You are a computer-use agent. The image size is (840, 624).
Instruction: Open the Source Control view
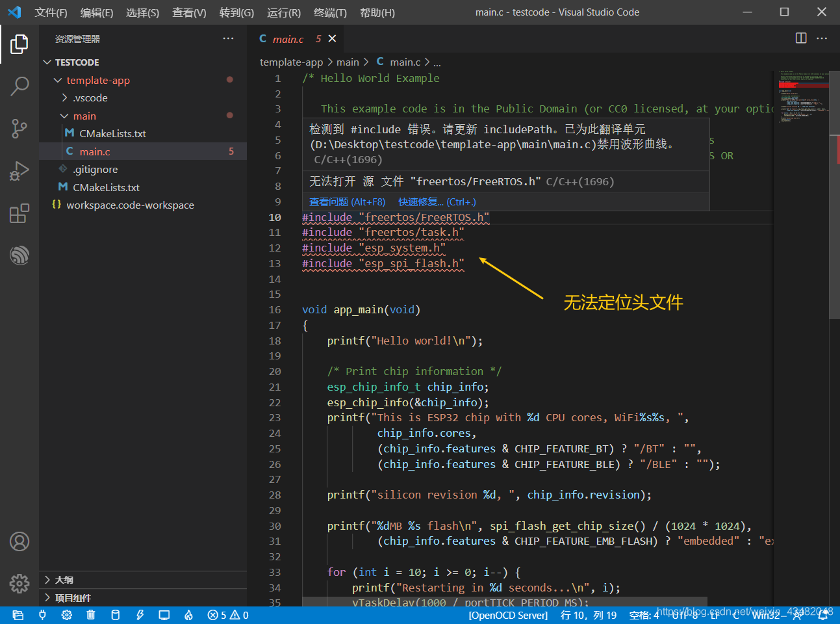click(19, 128)
